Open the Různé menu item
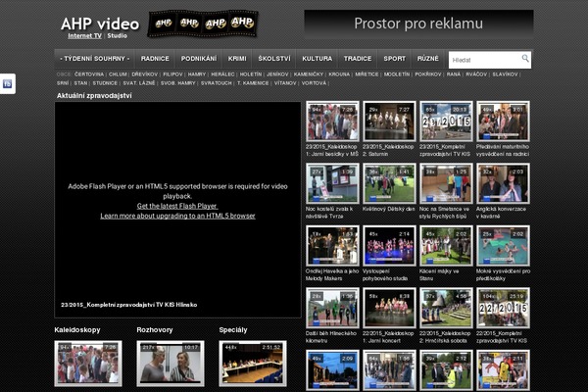The height and width of the screenshot is (392, 588). [x=428, y=59]
